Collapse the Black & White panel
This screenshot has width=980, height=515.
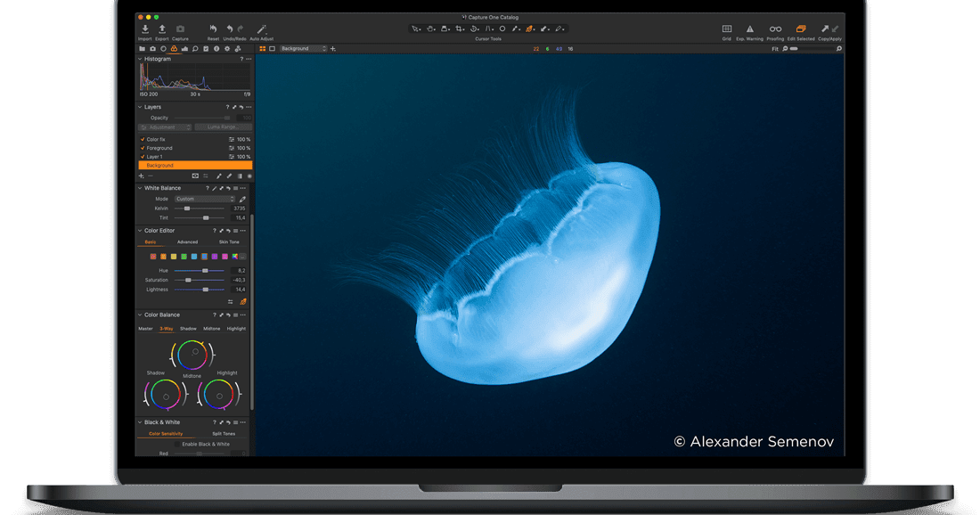tap(140, 422)
